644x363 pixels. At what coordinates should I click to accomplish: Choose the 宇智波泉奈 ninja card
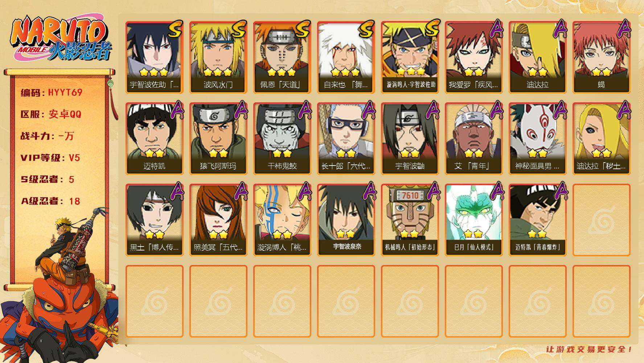(x=346, y=220)
